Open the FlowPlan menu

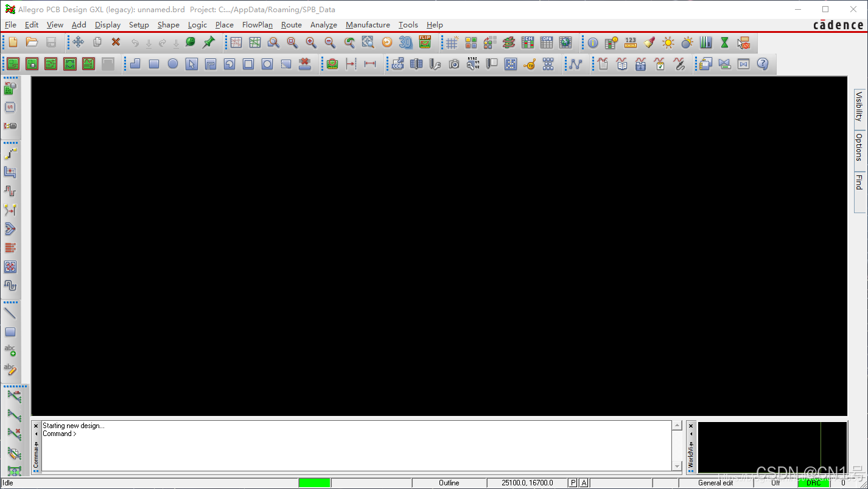(x=257, y=25)
